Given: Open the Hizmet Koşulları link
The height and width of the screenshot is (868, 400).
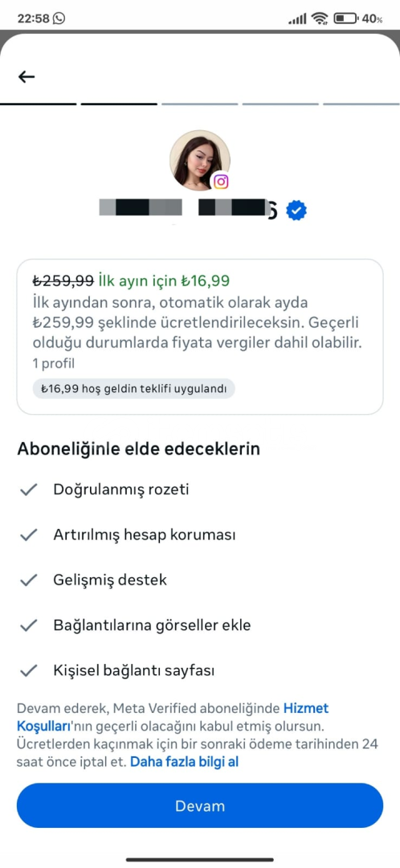Looking at the screenshot, I should click(173, 716).
